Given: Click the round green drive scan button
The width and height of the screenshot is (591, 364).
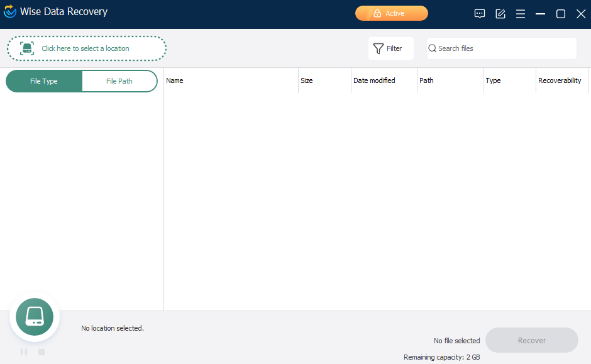Looking at the screenshot, I should 35,317.
